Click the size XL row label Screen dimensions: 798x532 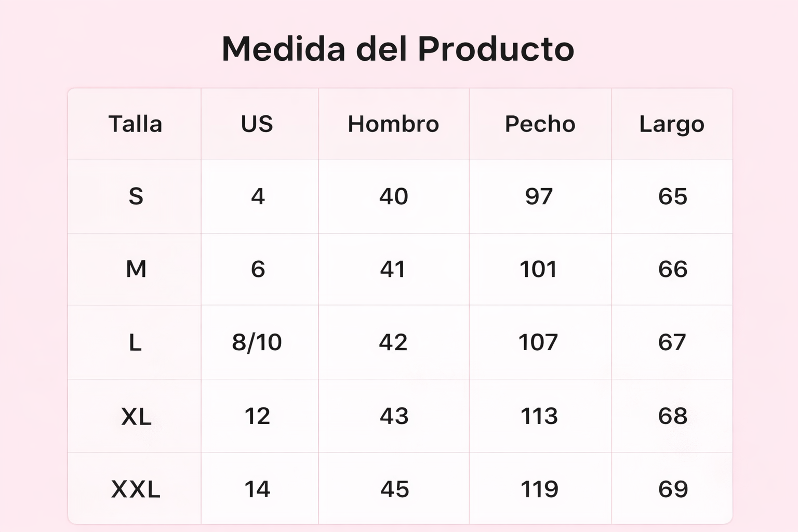pyautogui.click(x=136, y=416)
